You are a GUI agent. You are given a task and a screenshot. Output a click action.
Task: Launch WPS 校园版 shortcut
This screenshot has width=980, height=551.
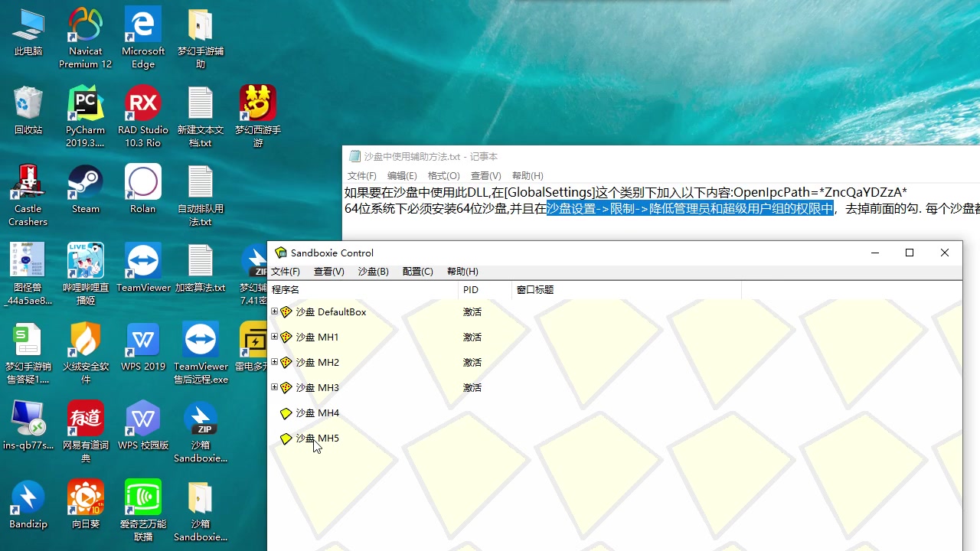point(143,426)
